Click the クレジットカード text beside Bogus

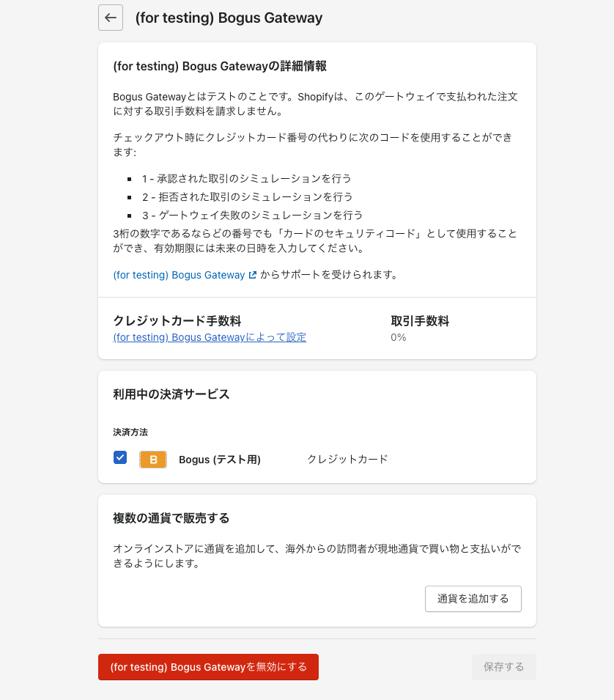tap(347, 460)
